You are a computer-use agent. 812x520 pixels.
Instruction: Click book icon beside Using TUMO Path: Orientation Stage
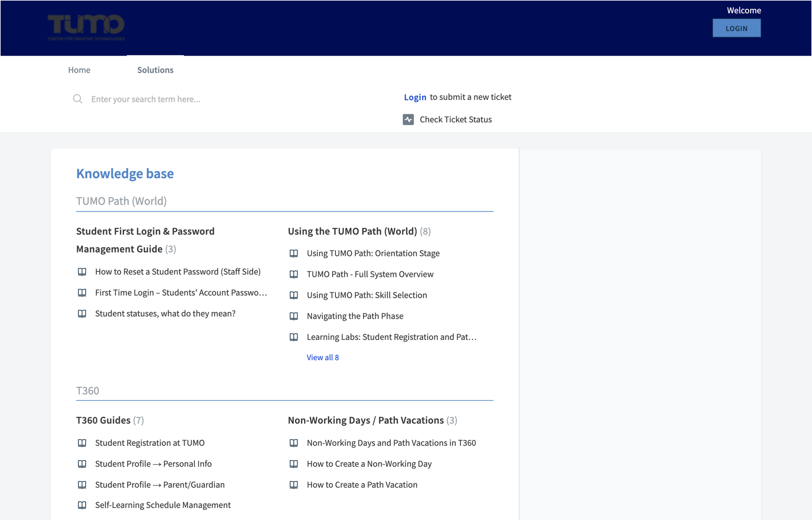coord(294,253)
